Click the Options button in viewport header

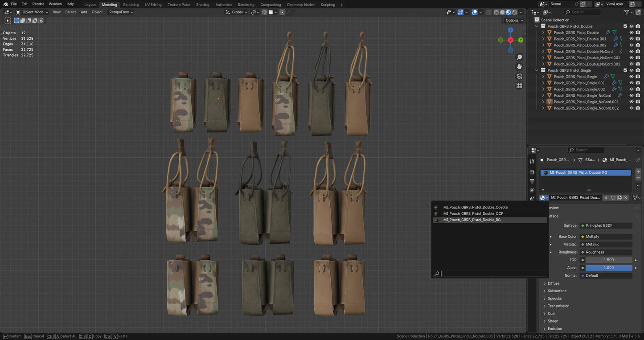click(x=514, y=20)
